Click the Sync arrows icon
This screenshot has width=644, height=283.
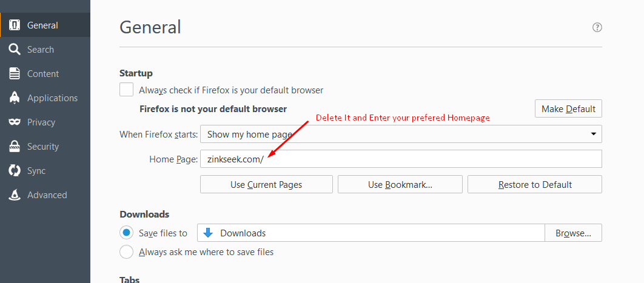click(15, 171)
